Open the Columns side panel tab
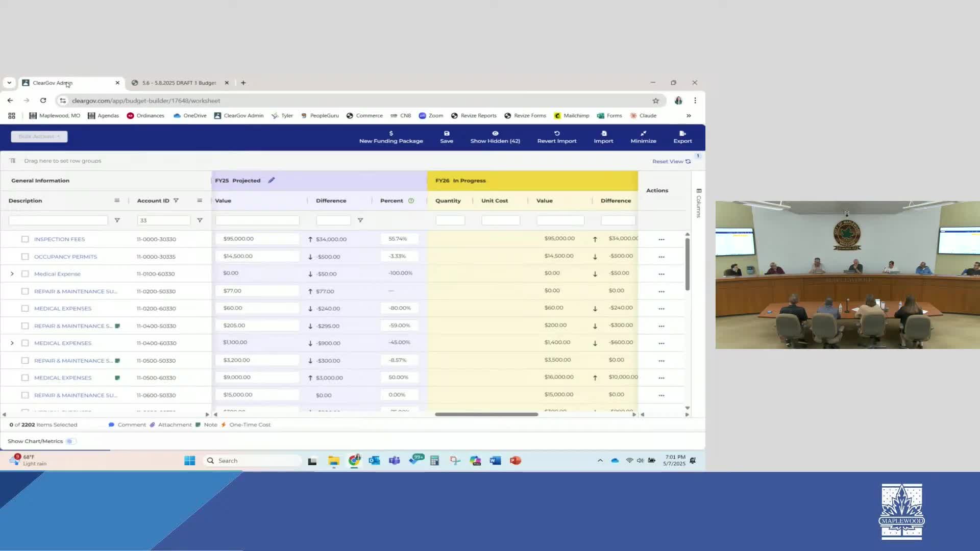980x551 pixels. tap(698, 203)
